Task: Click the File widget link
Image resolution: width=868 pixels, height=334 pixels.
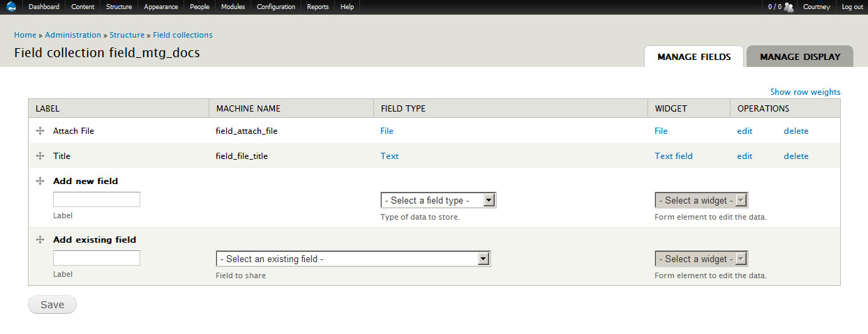Action: 661,130
